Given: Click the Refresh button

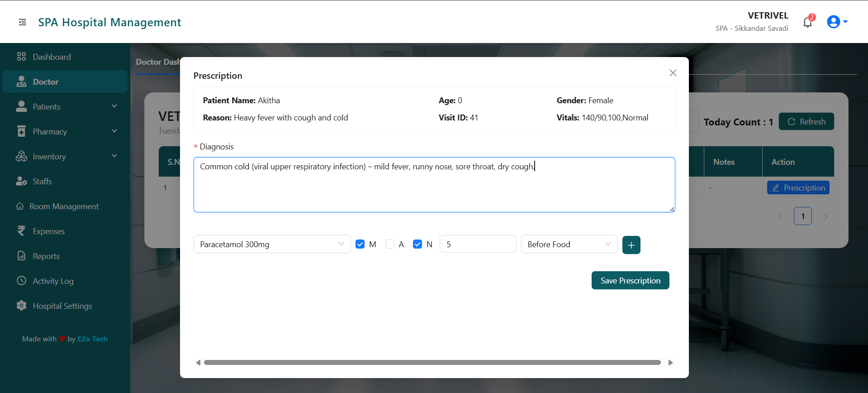Looking at the screenshot, I should click(x=806, y=122).
